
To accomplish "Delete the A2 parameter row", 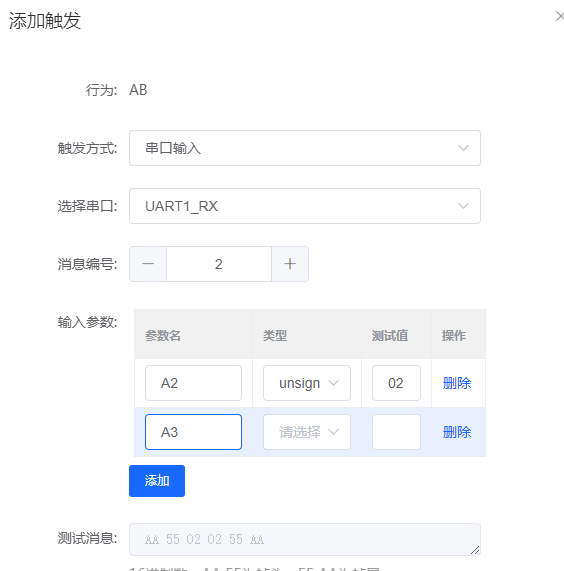I will (457, 383).
